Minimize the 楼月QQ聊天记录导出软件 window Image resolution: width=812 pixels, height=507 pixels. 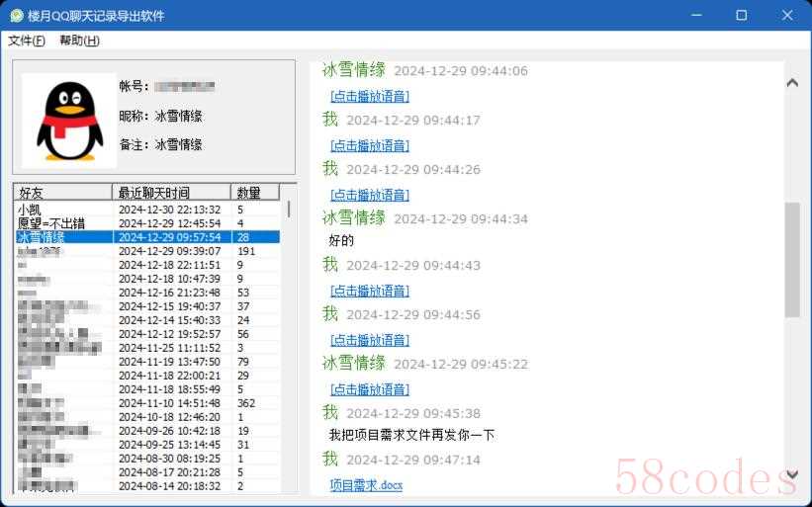[x=696, y=15]
